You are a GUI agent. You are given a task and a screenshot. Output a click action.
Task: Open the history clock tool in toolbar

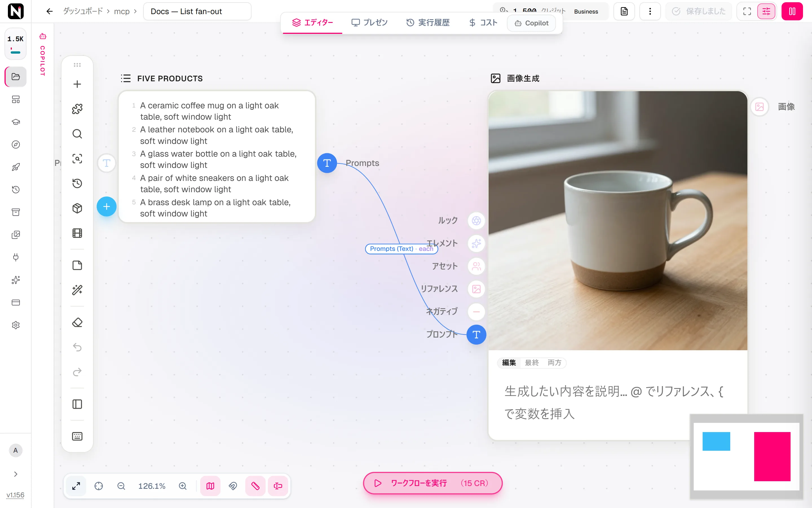[x=77, y=183]
